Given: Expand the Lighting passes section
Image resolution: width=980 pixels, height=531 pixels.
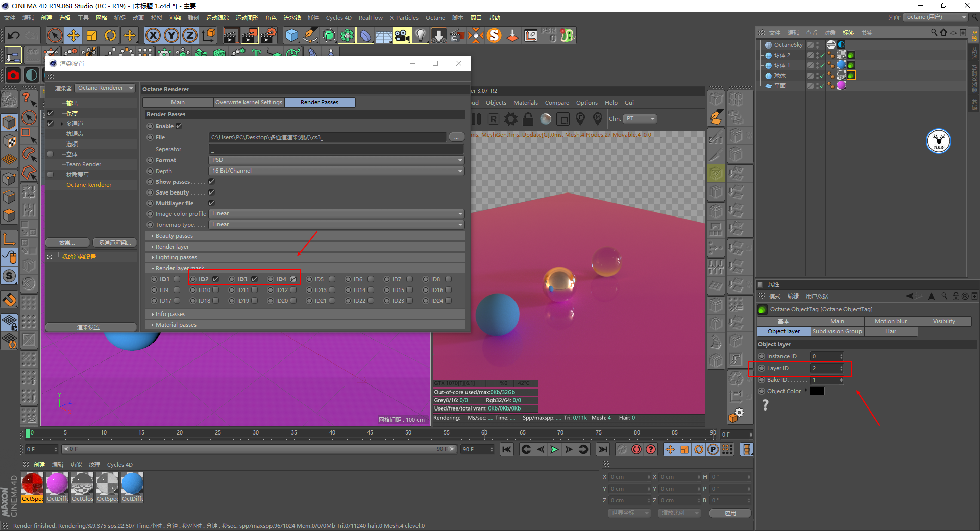Looking at the screenshot, I should tap(305, 257).
